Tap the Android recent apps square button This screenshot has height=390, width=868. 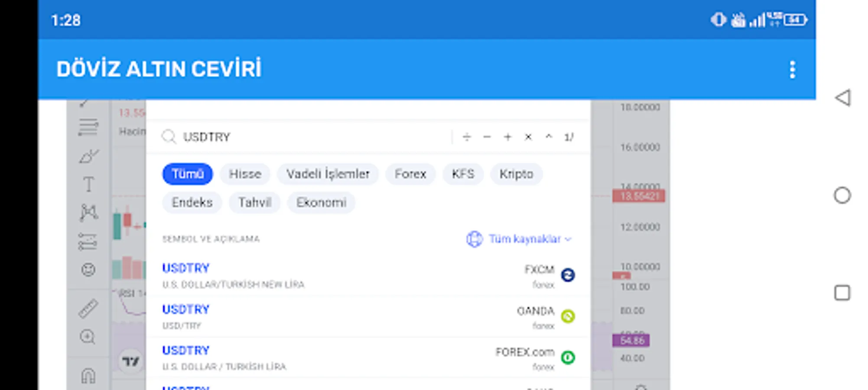[842, 293]
